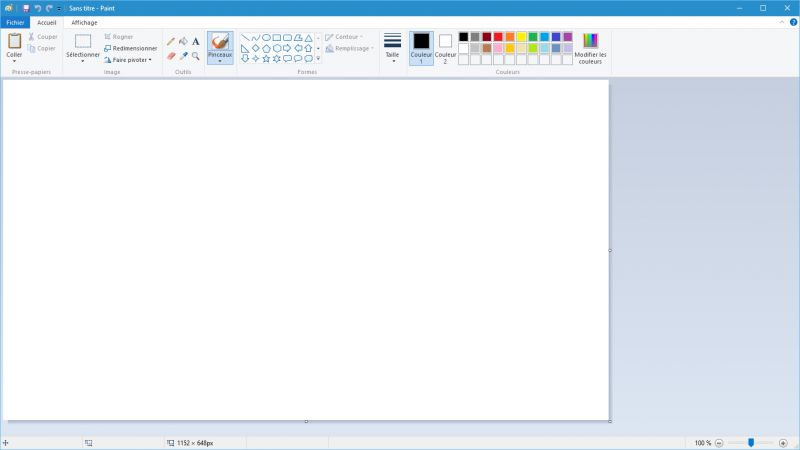The image size is (800, 450).
Task: Click the Save icon in title bar
Action: (26, 7)
